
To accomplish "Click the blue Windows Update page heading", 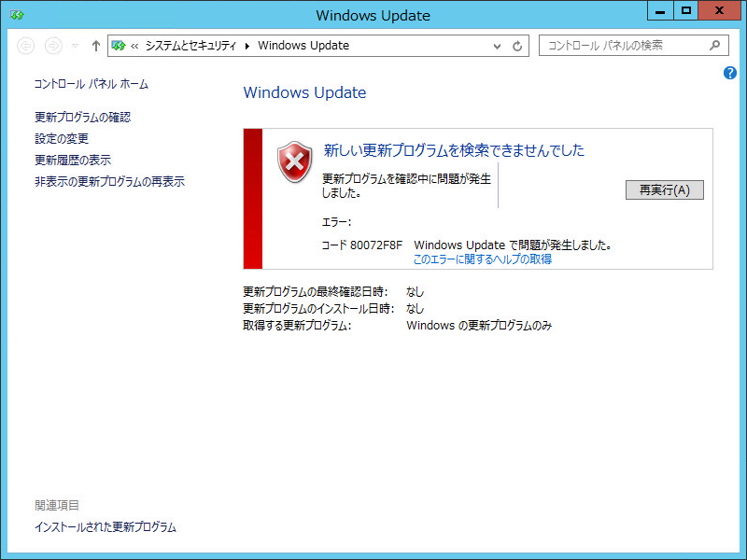I will point(305,92).
